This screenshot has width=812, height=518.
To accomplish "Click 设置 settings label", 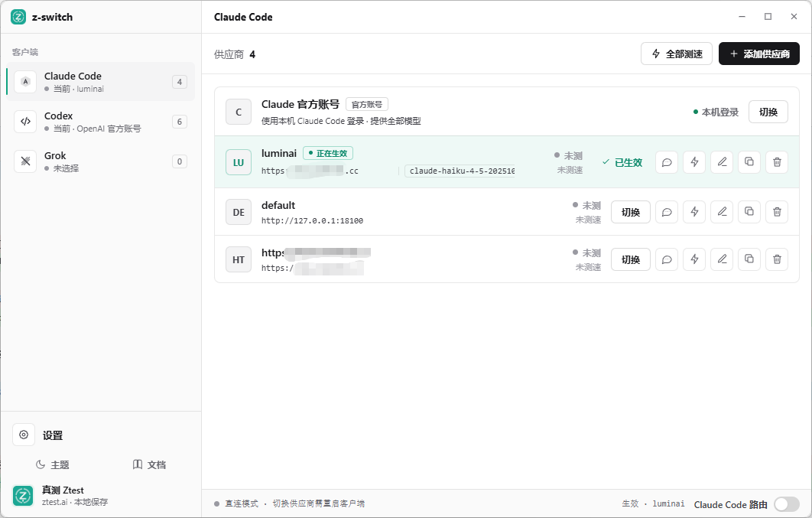I will [52, 435].
